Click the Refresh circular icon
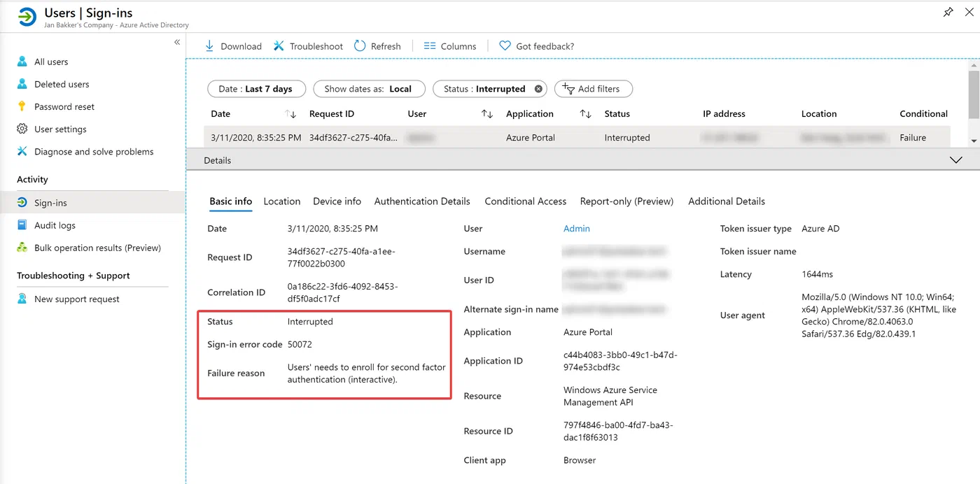This screenshot has width=980, height=484. [x=360, y=46]
